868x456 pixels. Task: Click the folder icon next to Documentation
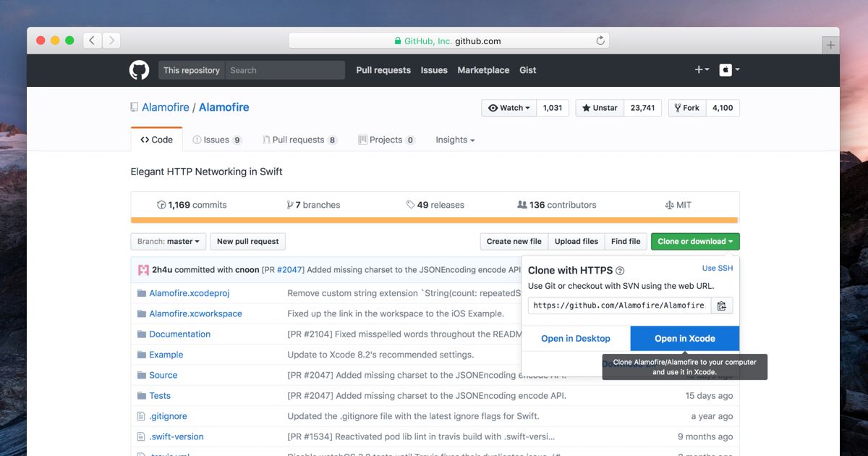pyautogui.click(x=142, y=334)
